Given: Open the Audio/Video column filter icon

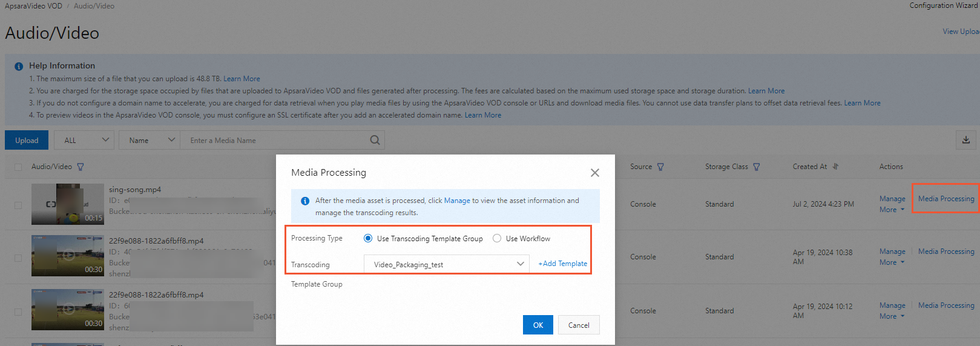Looking at the screenshot, I should pyautogui.click(x=81, y=167).
